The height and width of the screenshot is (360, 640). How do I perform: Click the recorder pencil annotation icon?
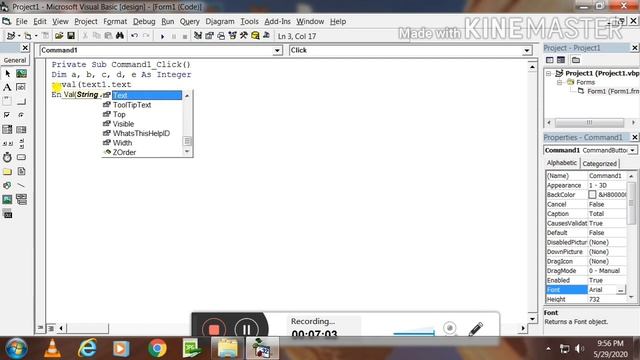pos(476,328)
